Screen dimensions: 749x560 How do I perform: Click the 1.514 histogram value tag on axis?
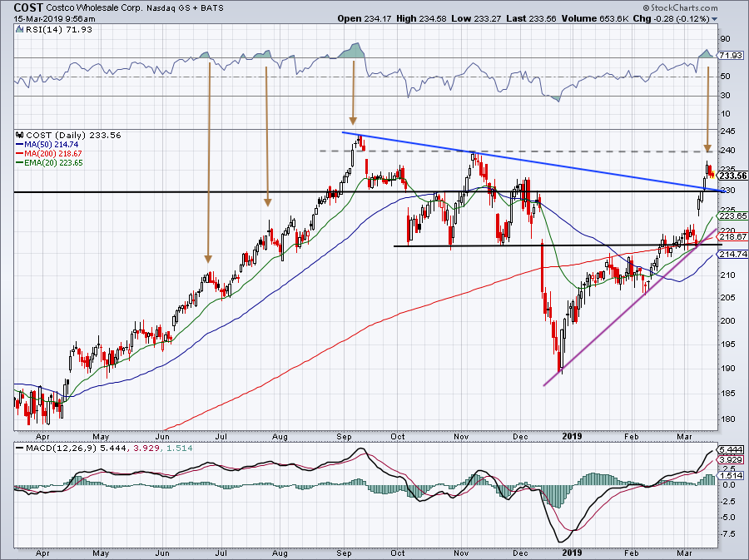coord(731,475)
